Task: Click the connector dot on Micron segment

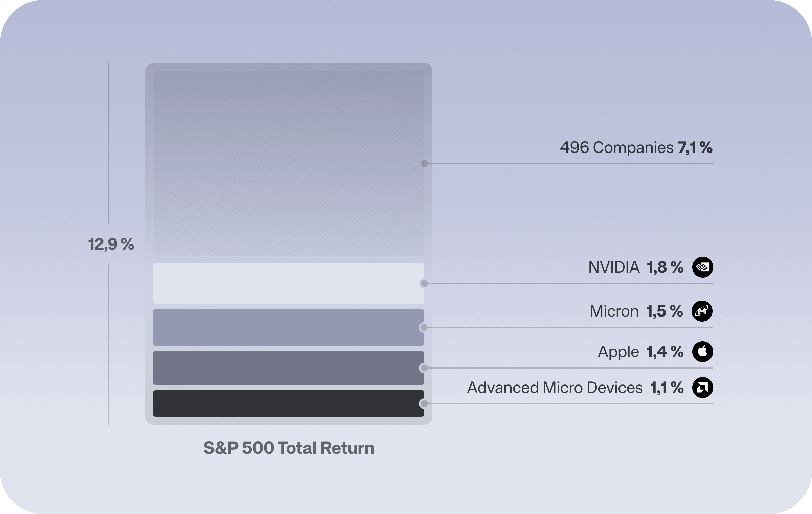Action: tap(424, 327)
